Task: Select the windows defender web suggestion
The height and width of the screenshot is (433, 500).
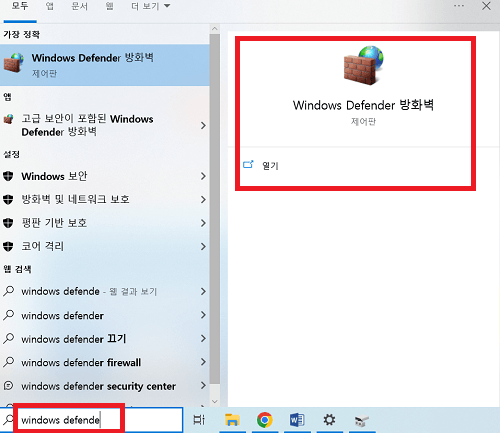Action: click(105, 315)
